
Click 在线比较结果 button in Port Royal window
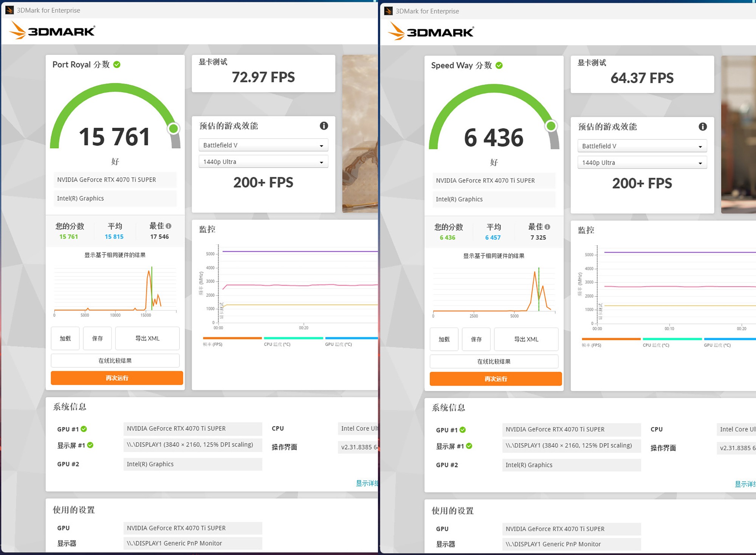pyautogui.click(x=115, y=361)
